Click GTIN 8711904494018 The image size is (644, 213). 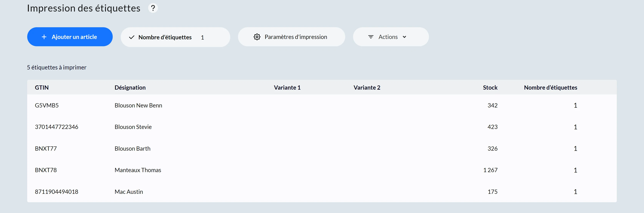pyautogui.click(x=57, y=192)
